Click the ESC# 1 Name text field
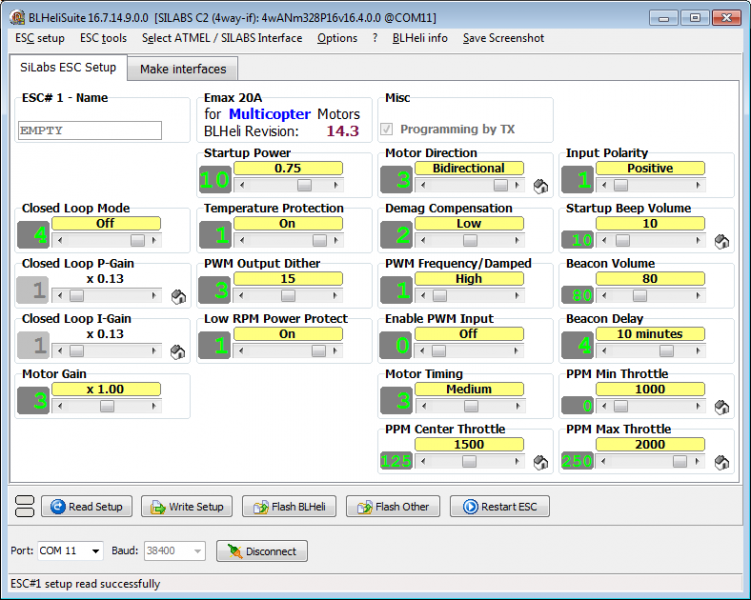 (x=90, y=130)
